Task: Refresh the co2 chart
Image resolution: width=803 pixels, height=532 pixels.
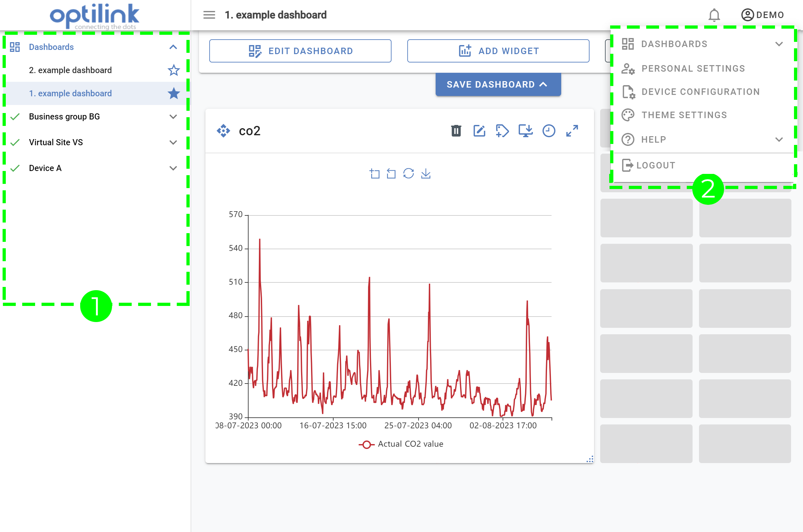Action: [x=409, y=173]
